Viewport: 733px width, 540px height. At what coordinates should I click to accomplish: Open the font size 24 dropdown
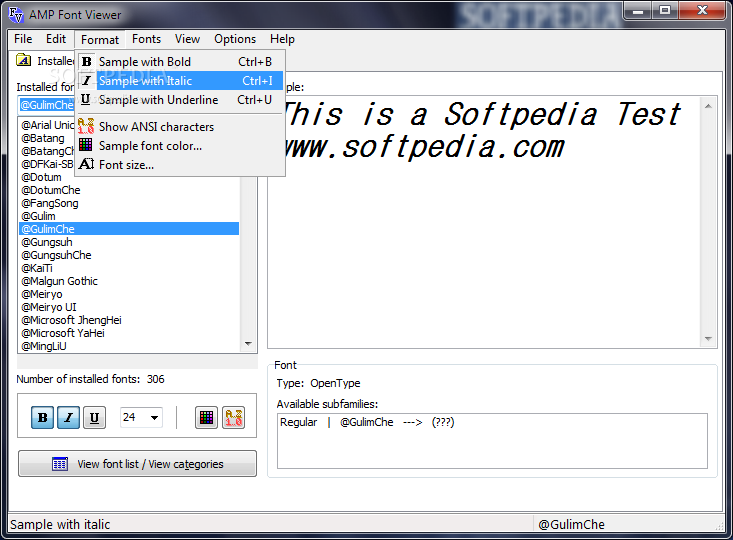coord(154,417)
